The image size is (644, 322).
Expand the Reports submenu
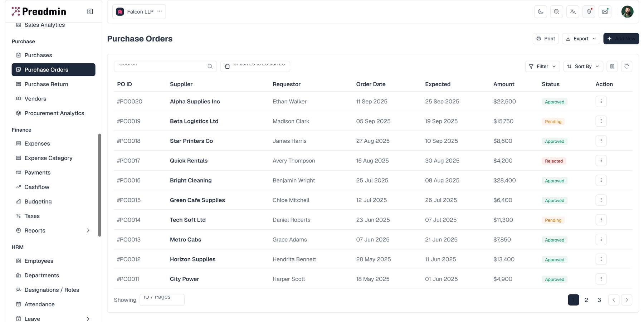(x=53, y=230)
